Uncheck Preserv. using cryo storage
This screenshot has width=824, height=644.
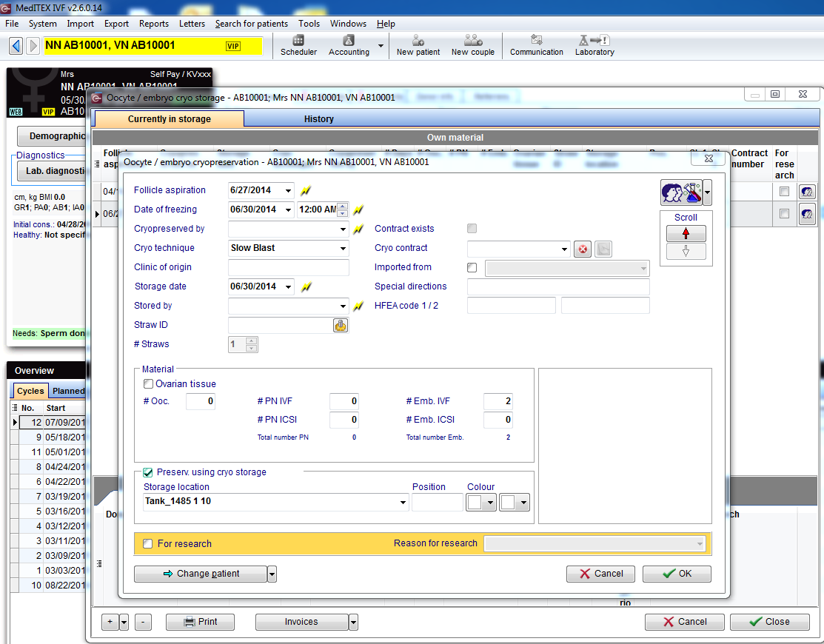click(148, 472)
